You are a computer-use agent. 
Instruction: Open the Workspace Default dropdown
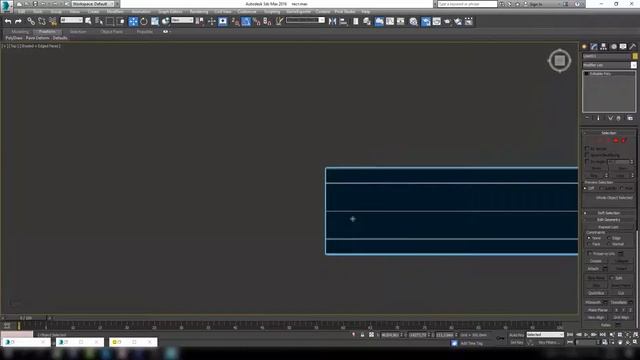click(x=93, y=4)
